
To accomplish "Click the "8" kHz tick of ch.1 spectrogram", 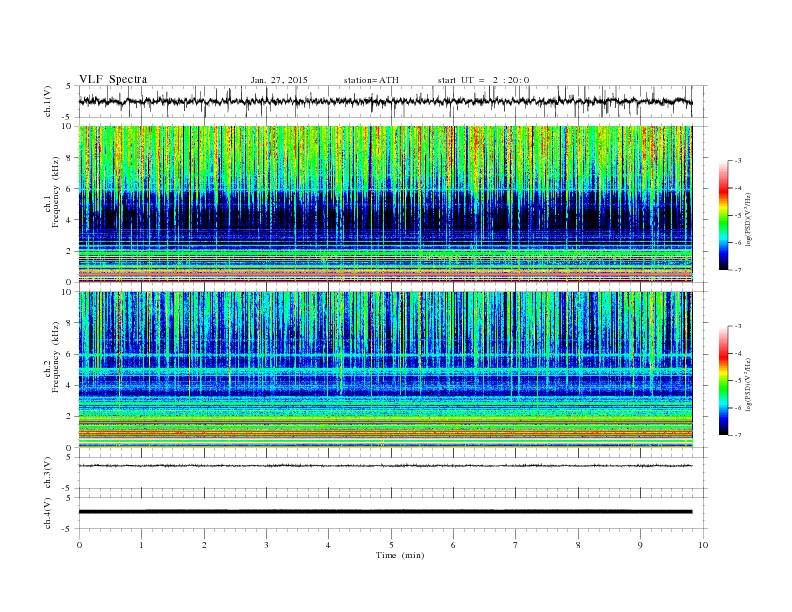I will point(70,158).
